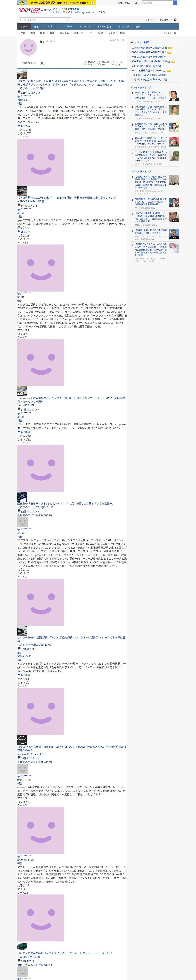The width and height of the screenshot is (196, 980).
Task: Open the access ranking number 1 thumbnail
Action: [174, 96]
